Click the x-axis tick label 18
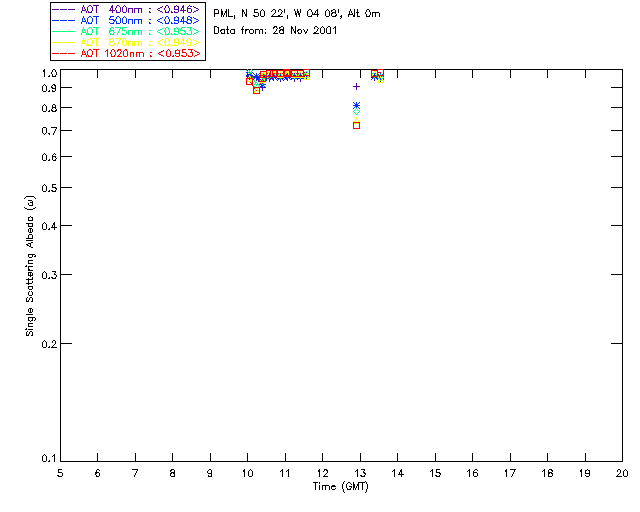The image size is (640, 512). tap(547, 474)
